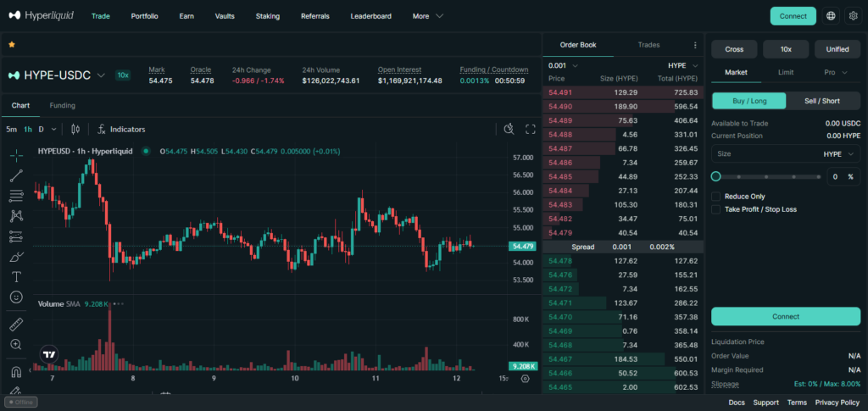Viewport: 868px width, 411px height.
Task: Open the Support link
Action: [765, 403]
